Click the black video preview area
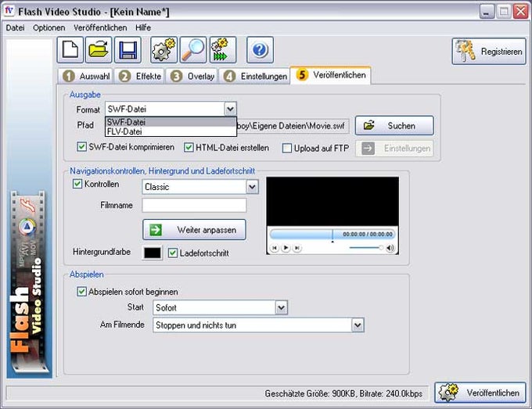Image resolution: width=532 pixels, height=409 pixels. click(332, 201)
